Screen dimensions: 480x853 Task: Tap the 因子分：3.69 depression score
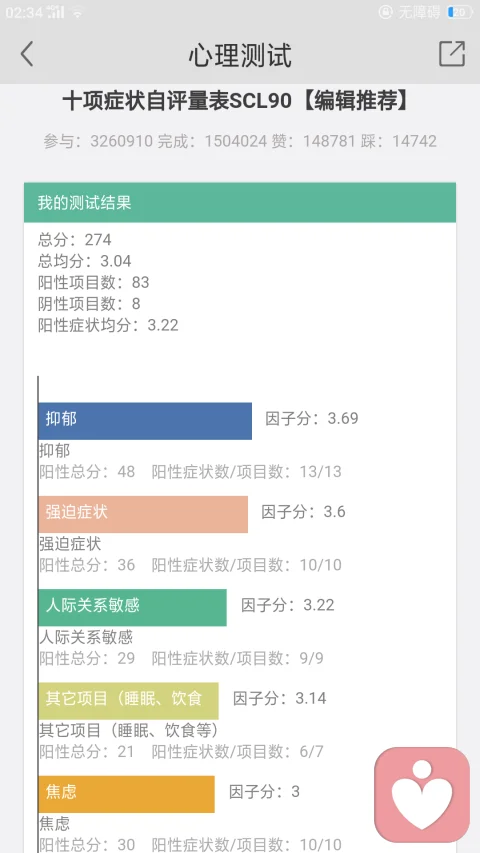(312, 418)
